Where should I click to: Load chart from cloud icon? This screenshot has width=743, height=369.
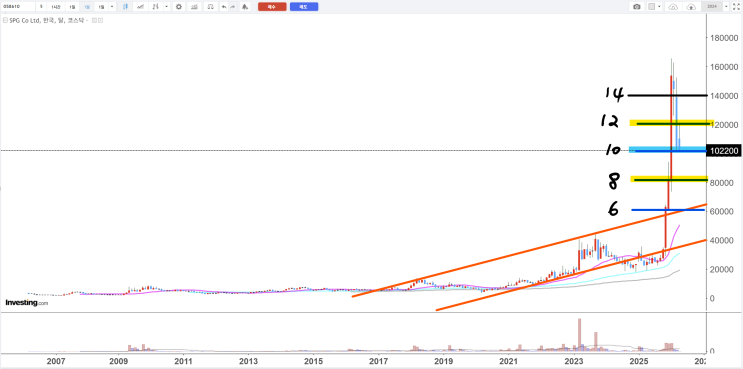(x=673, y=7)
